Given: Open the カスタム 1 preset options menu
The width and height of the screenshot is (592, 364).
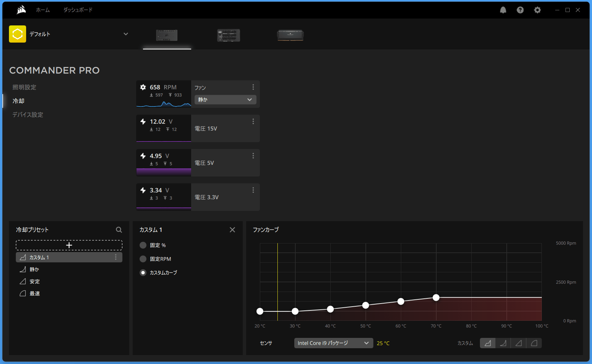Looking at the screenshot, I should coord(116,257).
